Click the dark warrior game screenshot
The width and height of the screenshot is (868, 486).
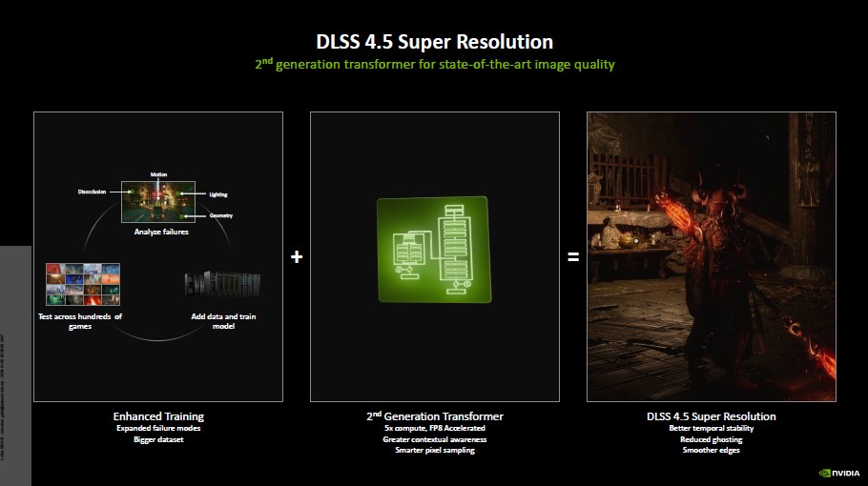coord(712,256)
